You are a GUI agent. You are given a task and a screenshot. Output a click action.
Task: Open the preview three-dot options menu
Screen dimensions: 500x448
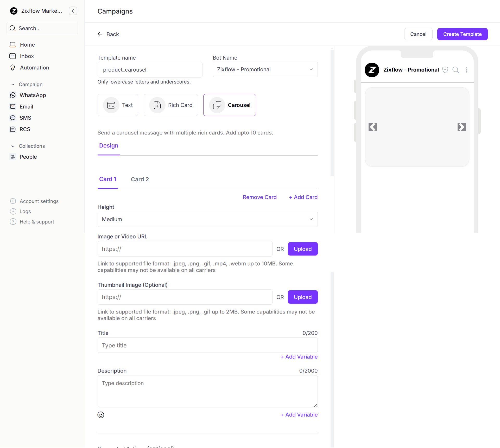coord(466,70)
